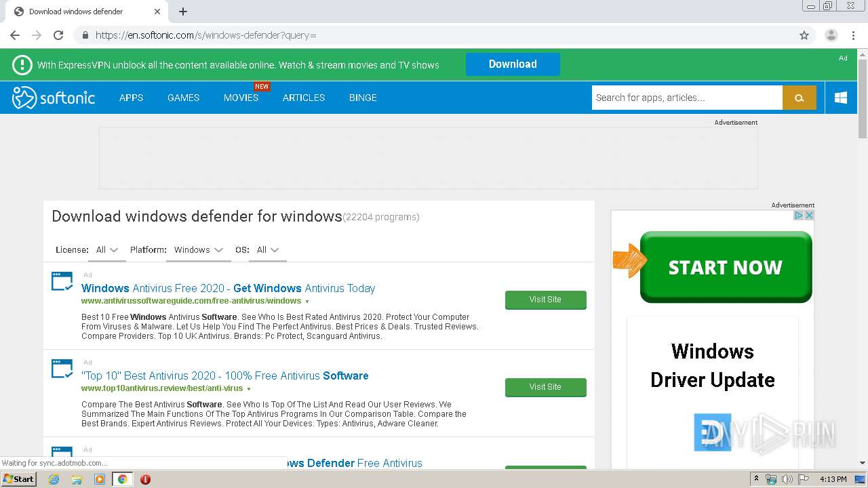Click the network icon in system tray
This screenshot has width=868, height=488.
point(771,479)
